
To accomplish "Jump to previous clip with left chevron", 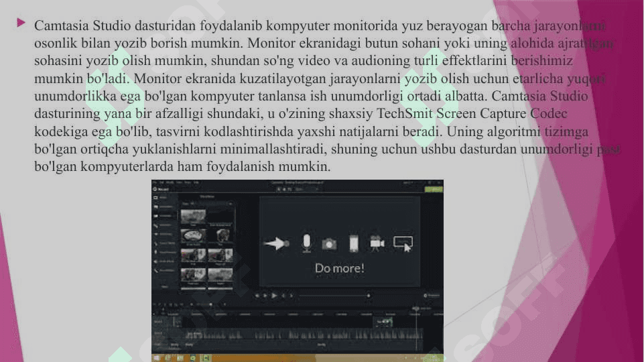I will coord(283,296).
